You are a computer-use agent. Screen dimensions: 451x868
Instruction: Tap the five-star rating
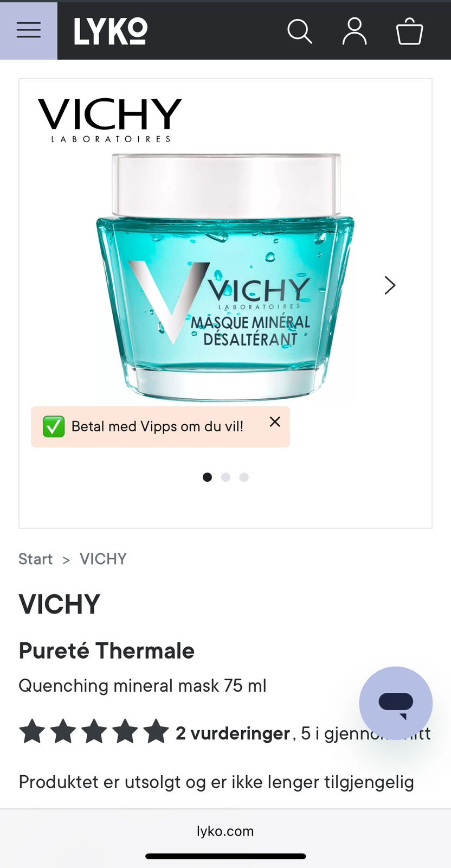pyautogui.click(x=94, y=731)
